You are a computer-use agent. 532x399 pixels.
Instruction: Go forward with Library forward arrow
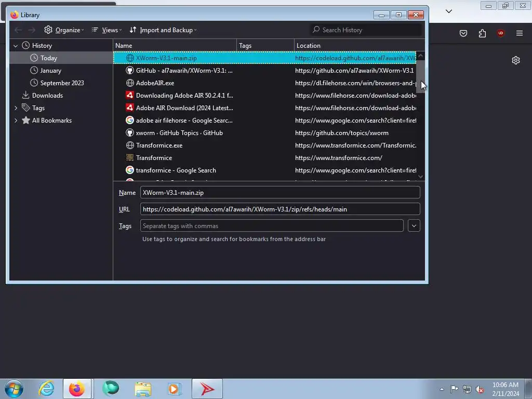click(x=32, y=30)
